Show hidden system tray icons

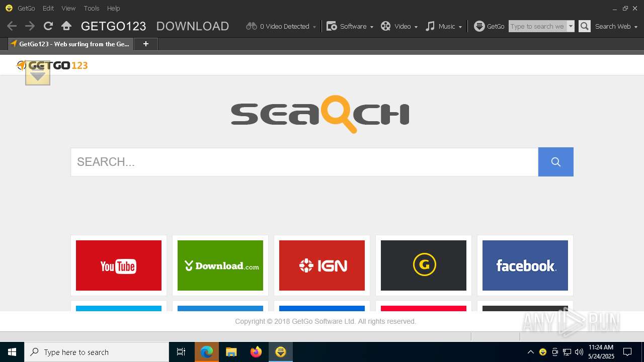tap(530, 352)
